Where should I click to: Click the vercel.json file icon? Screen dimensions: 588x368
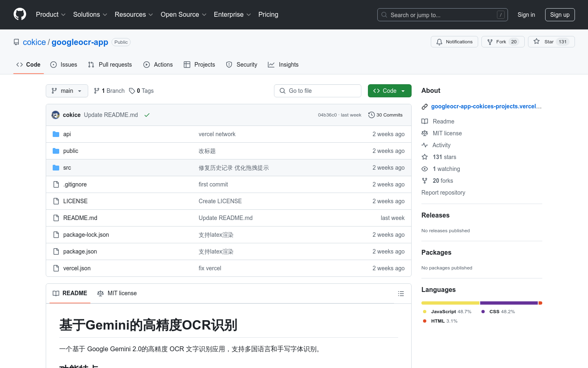click(56, 268)
